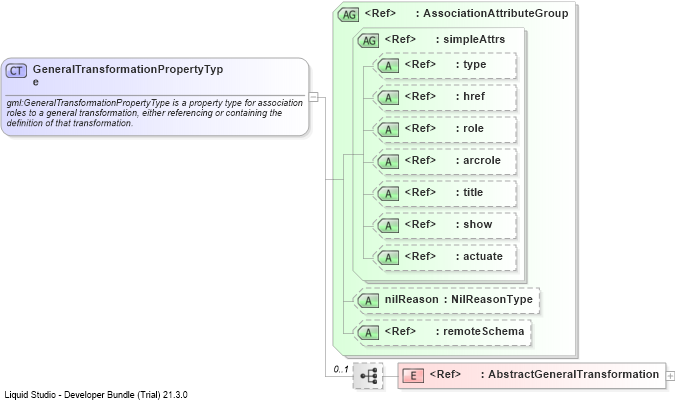Click the complex type description annotation text
The width and height of the screenshot is (675, 400).
click(155, 113)
